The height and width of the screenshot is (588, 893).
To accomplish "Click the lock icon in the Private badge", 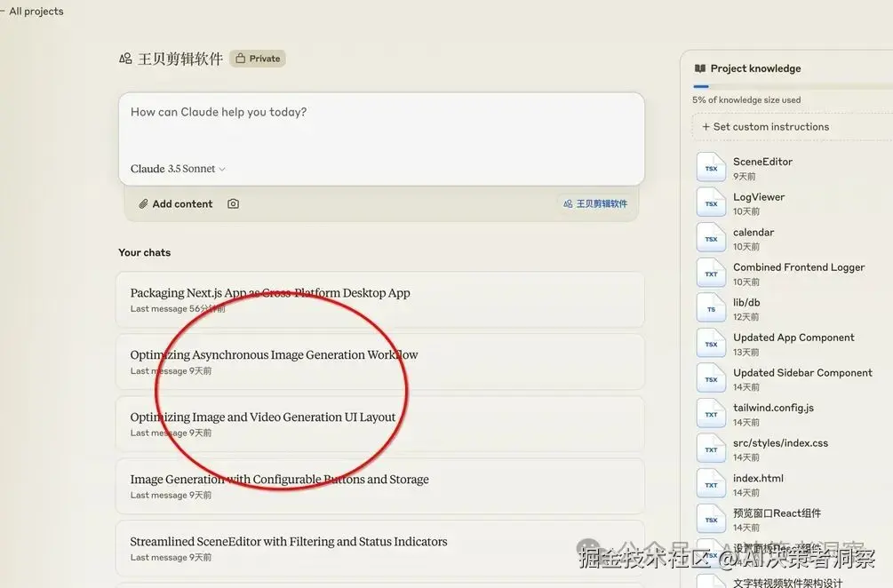I will coord(240,58).
